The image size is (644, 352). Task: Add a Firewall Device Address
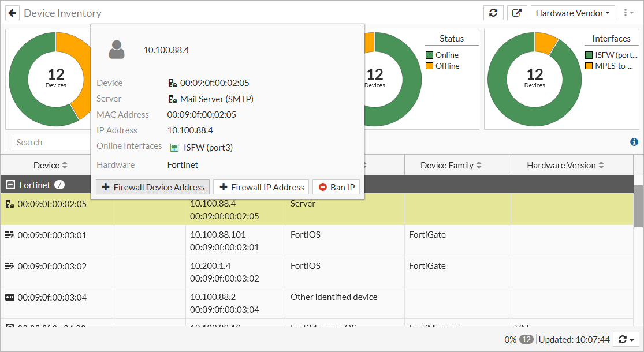(x=152, y=187)
